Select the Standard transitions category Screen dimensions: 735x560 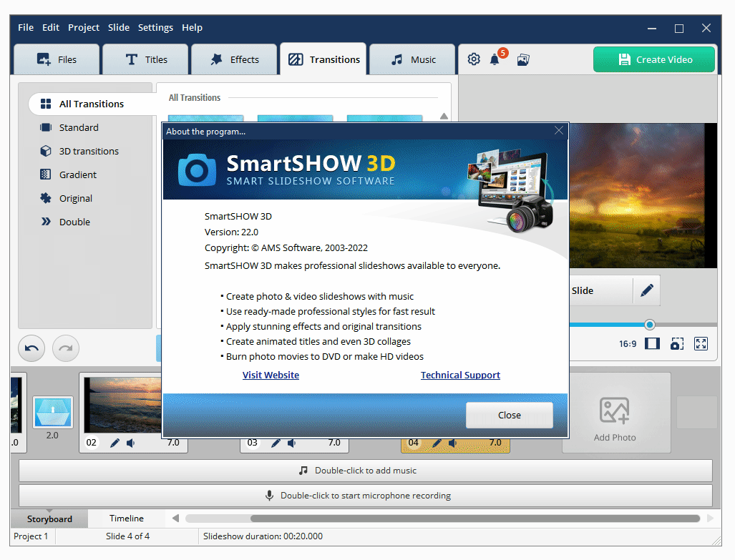(x=79, y=127)
